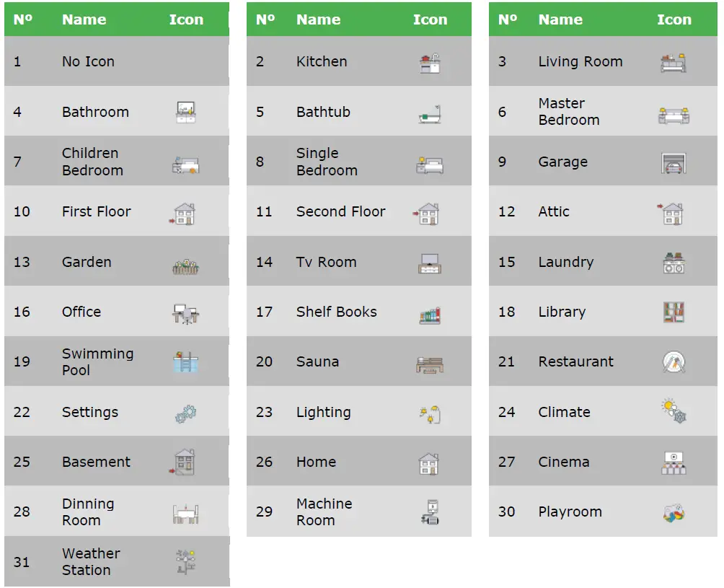This screenshot has height=588, width=724.
Task: Click the 'Master Bedroom' name label
Action: (568, 112)
